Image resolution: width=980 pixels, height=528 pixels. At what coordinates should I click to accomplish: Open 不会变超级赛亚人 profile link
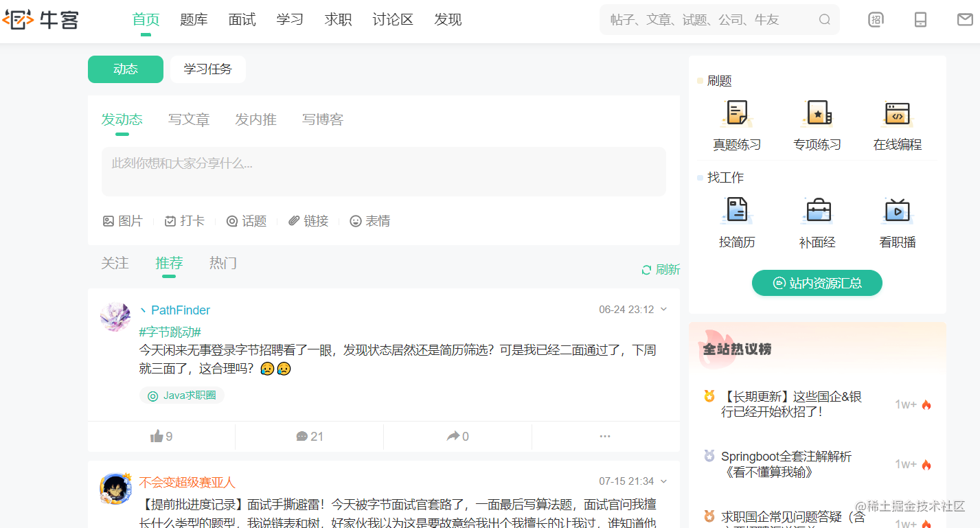pyautogui.click(x=187, y=482)
